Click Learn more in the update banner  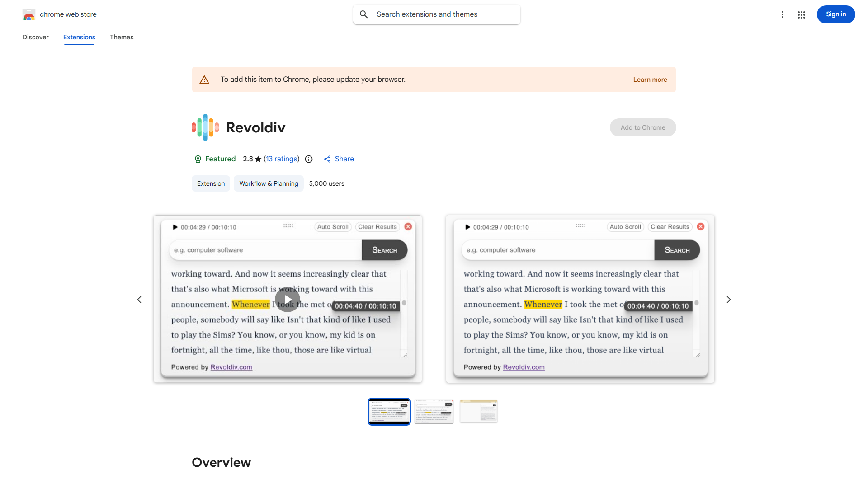[650, 79]
